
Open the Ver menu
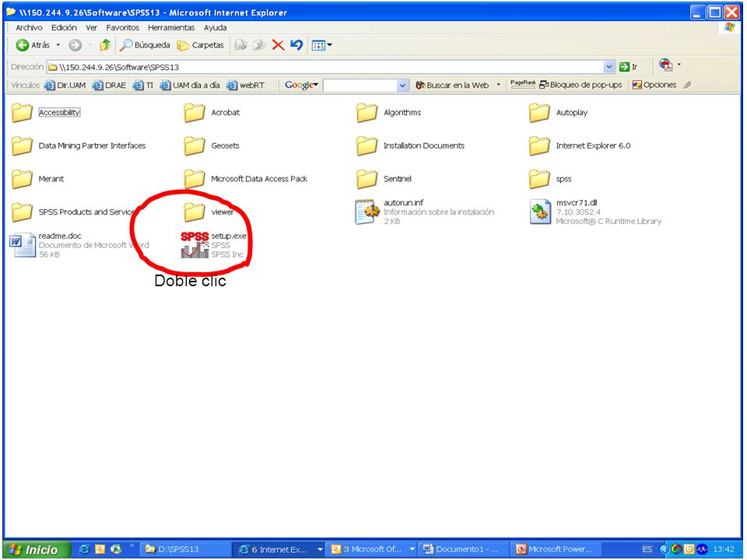point(92,28)
